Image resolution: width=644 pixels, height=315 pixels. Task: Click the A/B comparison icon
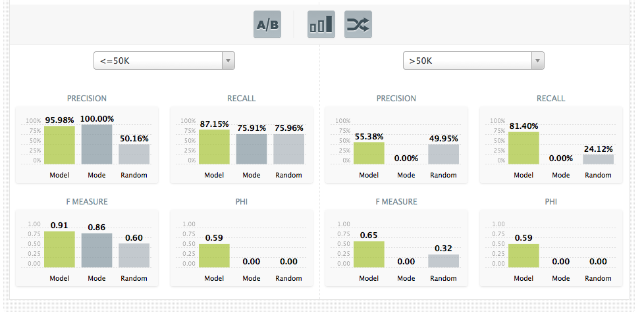coord(267,25)
